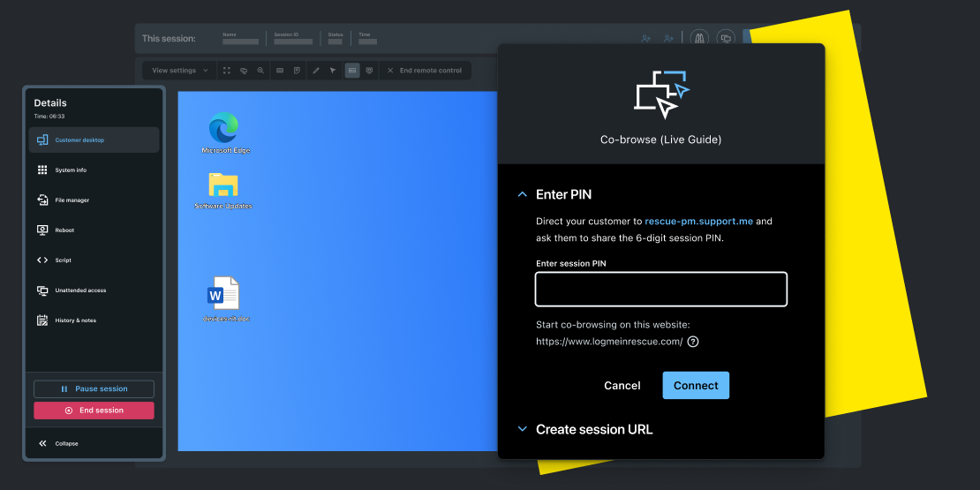Screen dimensions: 980x490
Task: Select the pencil drawing tool
Action: tap(315, 71)
